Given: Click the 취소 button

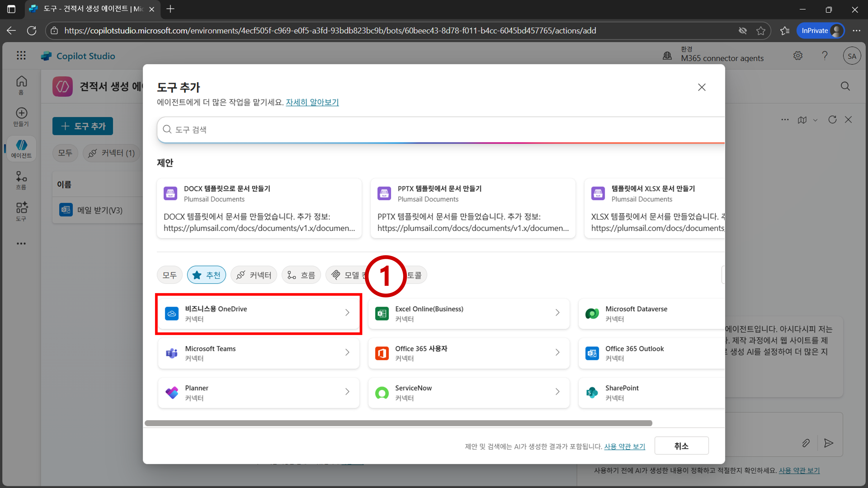Looking at the screenshot, I should [x=681, y=446].
